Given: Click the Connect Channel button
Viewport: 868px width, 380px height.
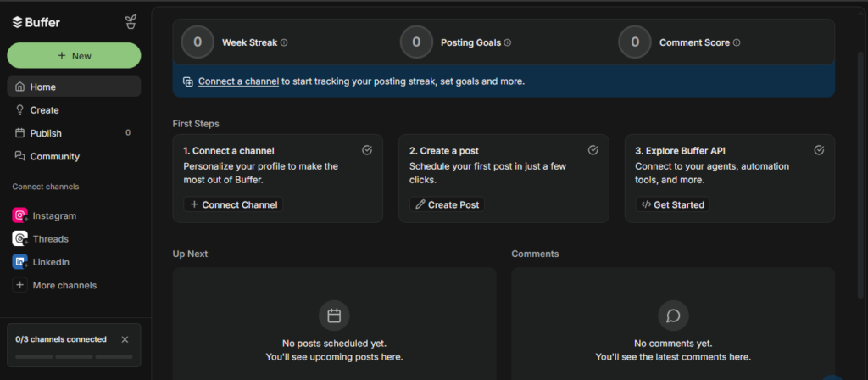Looking at the screenshot, I should (233, 204).
